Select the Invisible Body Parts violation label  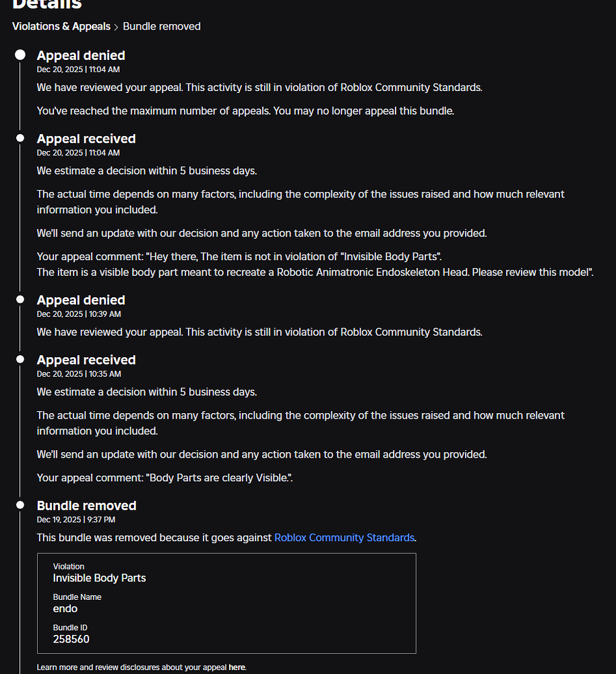(99, 578)
